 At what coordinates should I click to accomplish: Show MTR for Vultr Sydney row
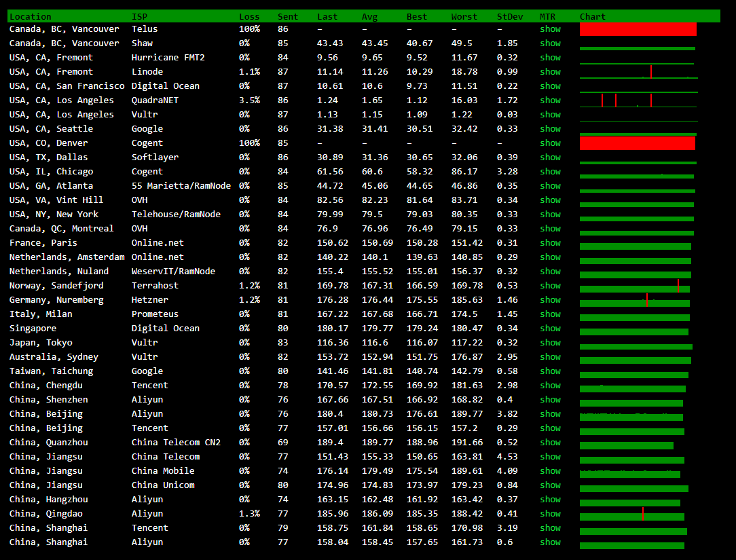point(550,357)
